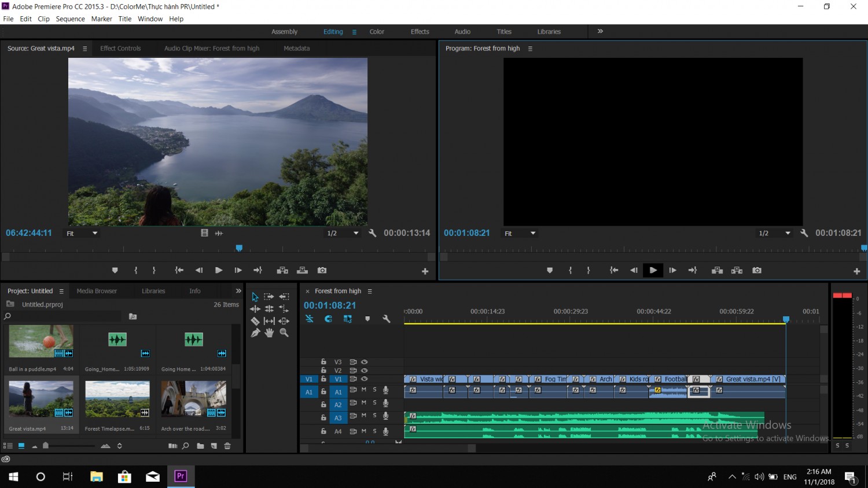Image resolution: width=868 pixels, height=488 pixels.
Task: Toggle visibility eye of track V1
Action: pos(365,379)
